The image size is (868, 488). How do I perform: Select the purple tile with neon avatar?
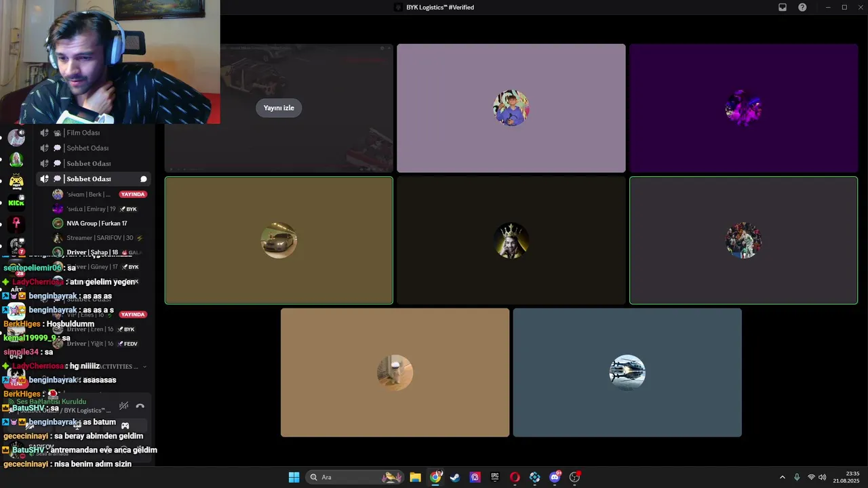[x=744, y=108]
